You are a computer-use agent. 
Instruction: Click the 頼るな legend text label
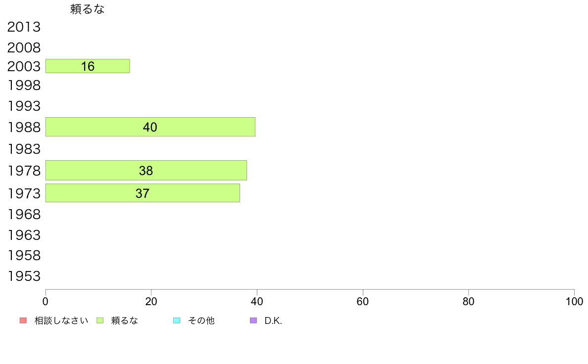(x=125, y=320)
